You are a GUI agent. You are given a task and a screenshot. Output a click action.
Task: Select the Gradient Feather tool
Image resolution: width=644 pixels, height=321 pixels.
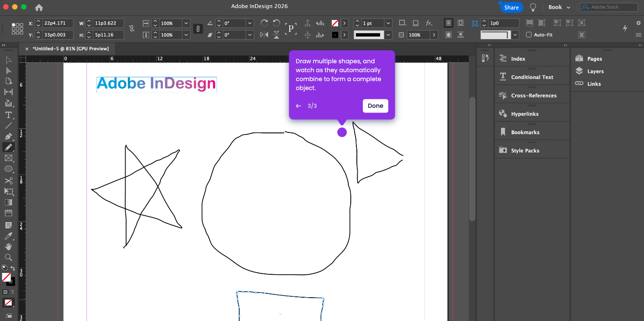pyautogui.click(x=8, y=213)
